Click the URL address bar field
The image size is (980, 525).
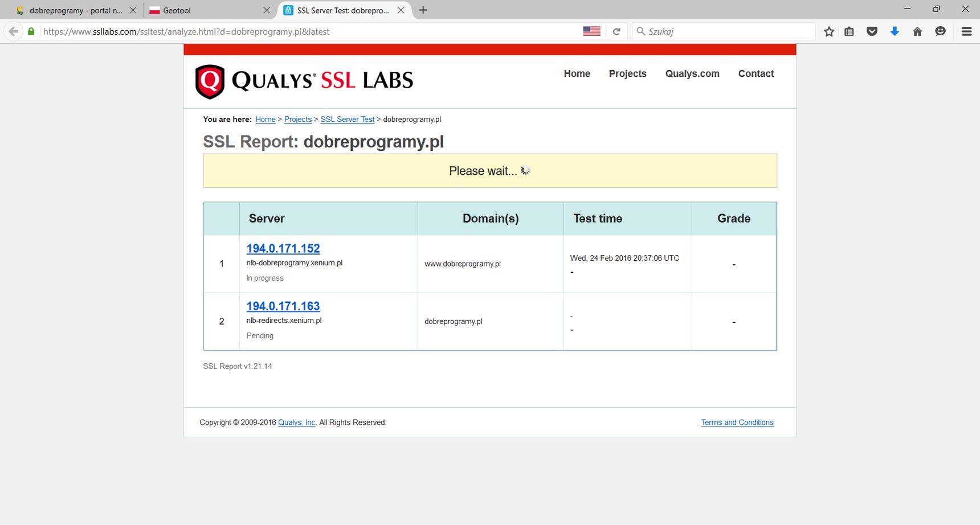(x=311, y=31)
